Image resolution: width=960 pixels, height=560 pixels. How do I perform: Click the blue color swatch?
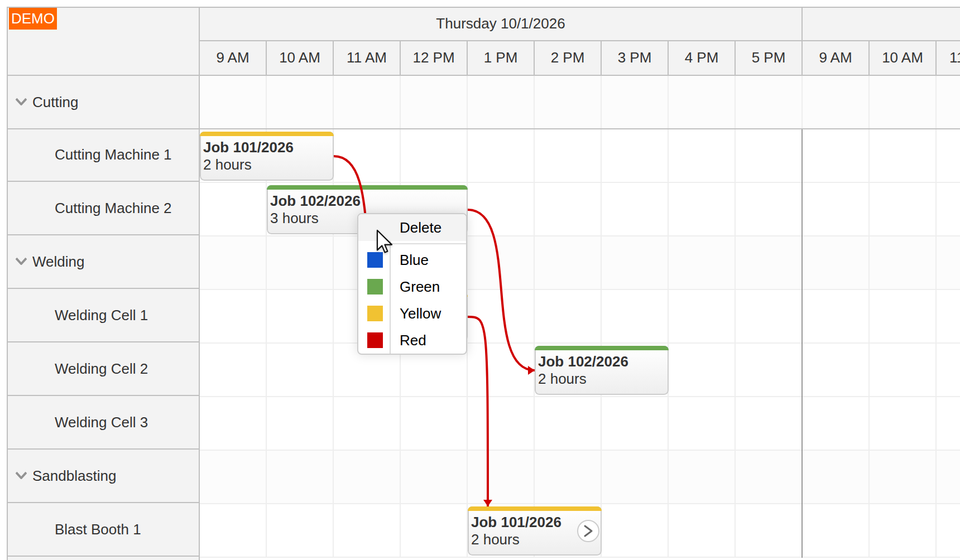375,260
